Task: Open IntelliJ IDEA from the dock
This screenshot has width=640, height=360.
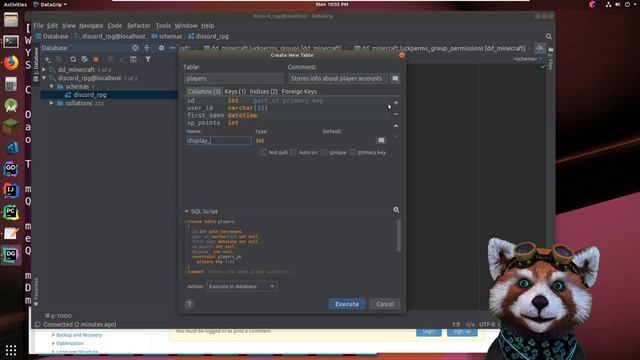Action: coord(11,190)
